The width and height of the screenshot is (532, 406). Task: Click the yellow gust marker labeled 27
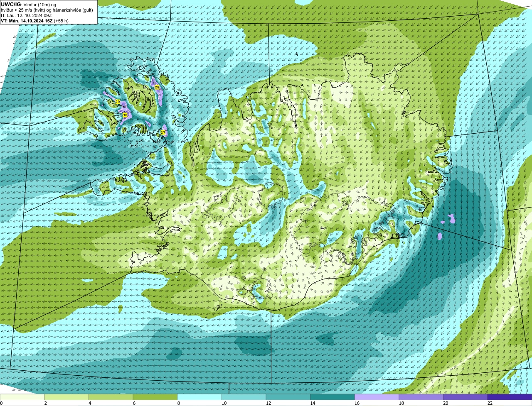tap(163, 132)
